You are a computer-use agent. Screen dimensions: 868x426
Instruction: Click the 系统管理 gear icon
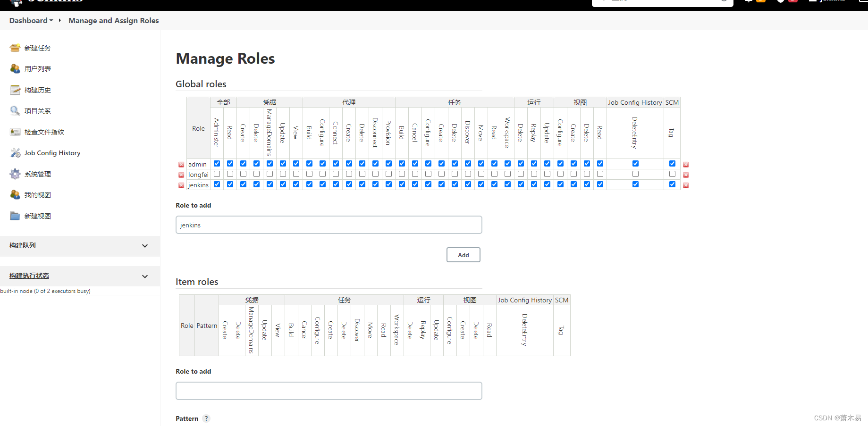[15, 174]
